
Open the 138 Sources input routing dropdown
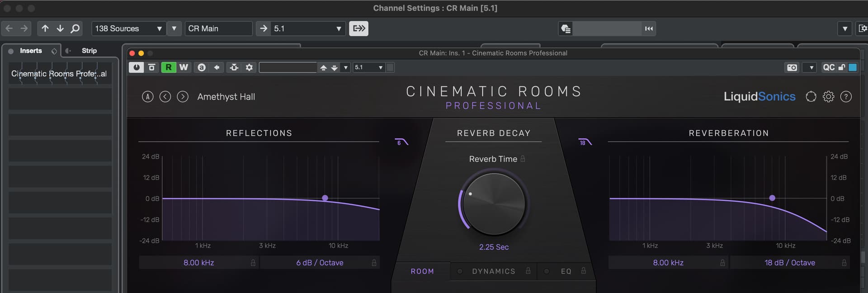pos(128,28)
